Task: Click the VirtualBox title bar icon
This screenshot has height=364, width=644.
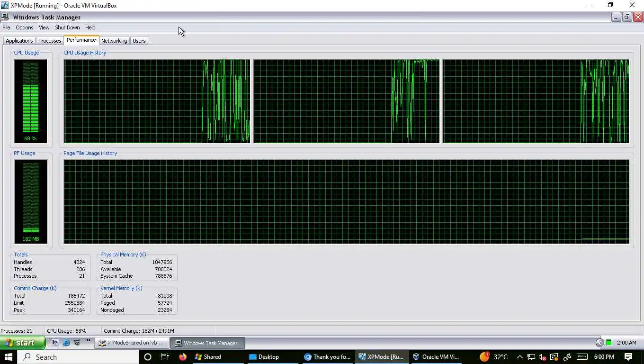Action: [x=5, y=5]
